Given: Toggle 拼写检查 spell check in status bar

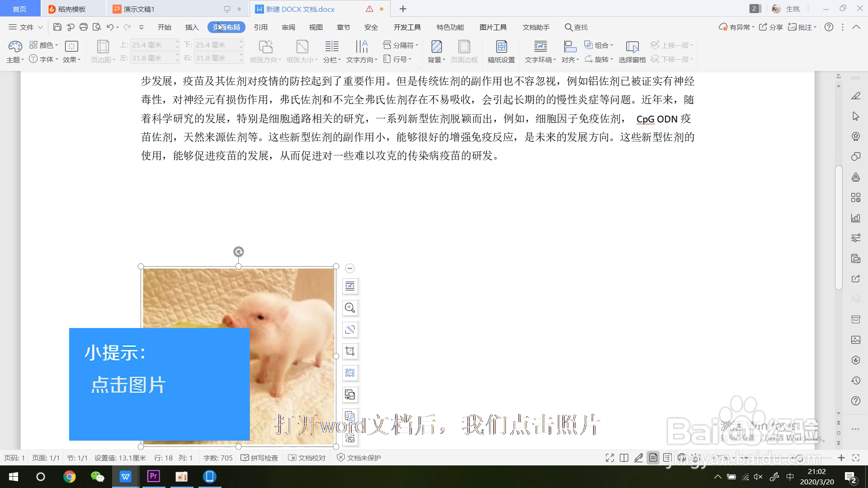Looking at the screenshot, I should pyautogui.click(x=259, y=458).
